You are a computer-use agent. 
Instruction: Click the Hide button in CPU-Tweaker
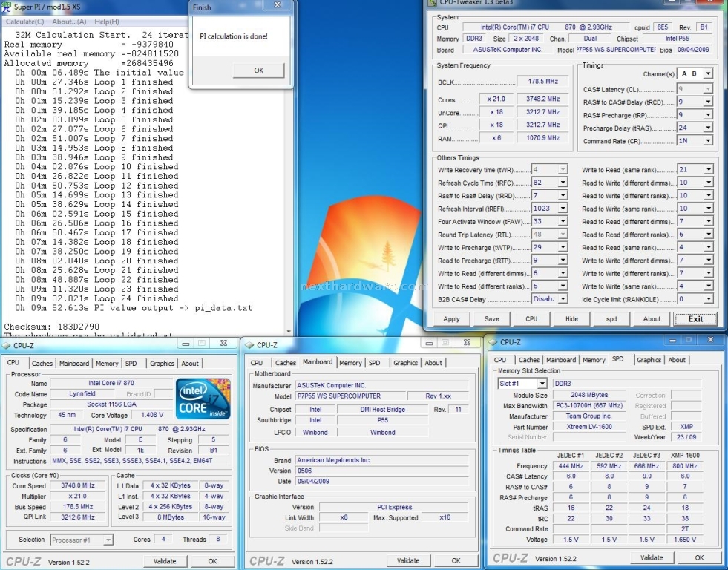coord(571,319)
